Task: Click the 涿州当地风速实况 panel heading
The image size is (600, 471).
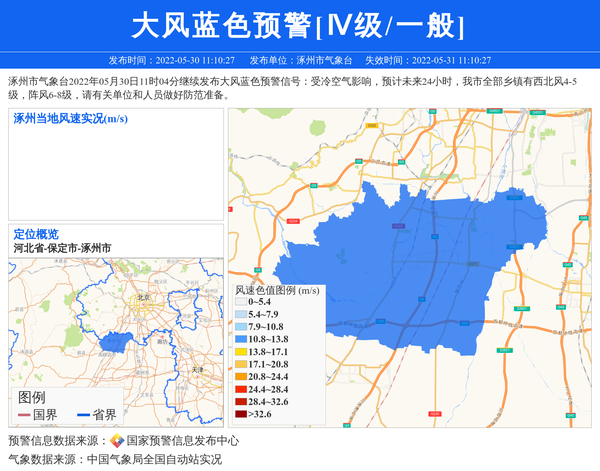Action: click(x=70, y=119)
